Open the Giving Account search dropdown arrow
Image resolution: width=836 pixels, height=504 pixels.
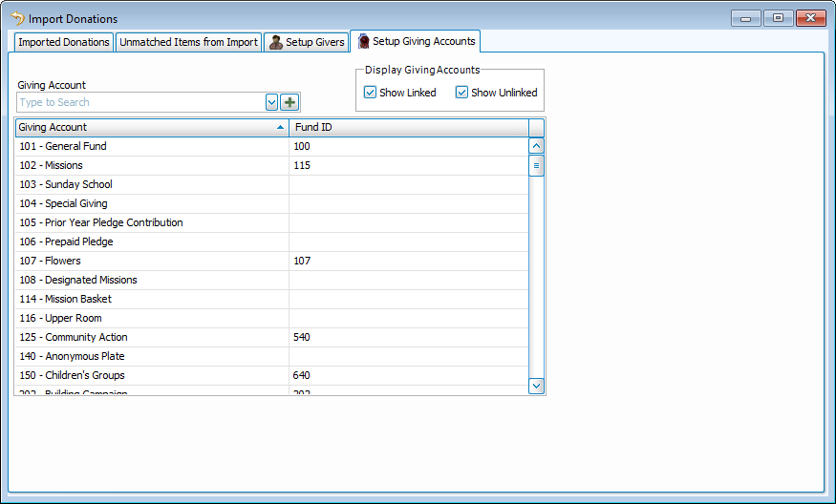271,102
